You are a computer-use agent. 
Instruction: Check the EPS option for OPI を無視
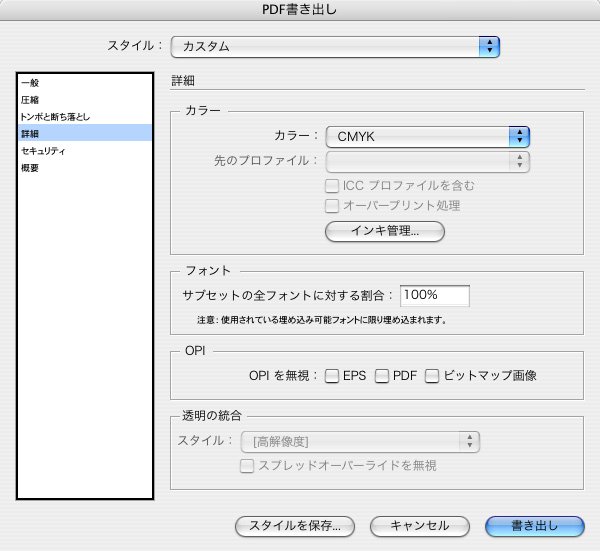tap(332, 376)
